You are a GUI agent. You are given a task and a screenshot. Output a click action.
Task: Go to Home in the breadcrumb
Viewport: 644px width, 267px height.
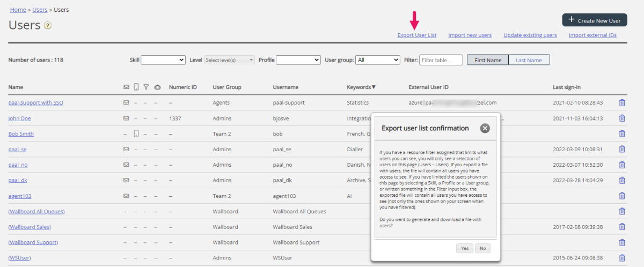18,10
